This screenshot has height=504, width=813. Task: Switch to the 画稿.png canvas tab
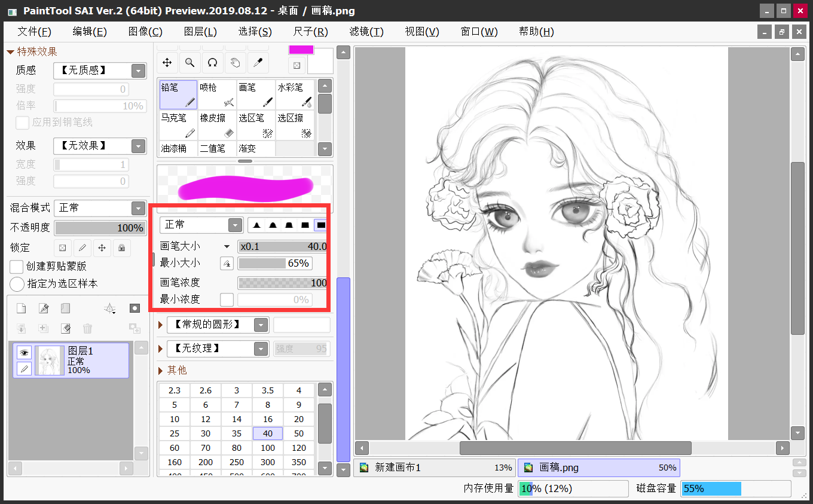pyautogui.click(x=598, y=468)
